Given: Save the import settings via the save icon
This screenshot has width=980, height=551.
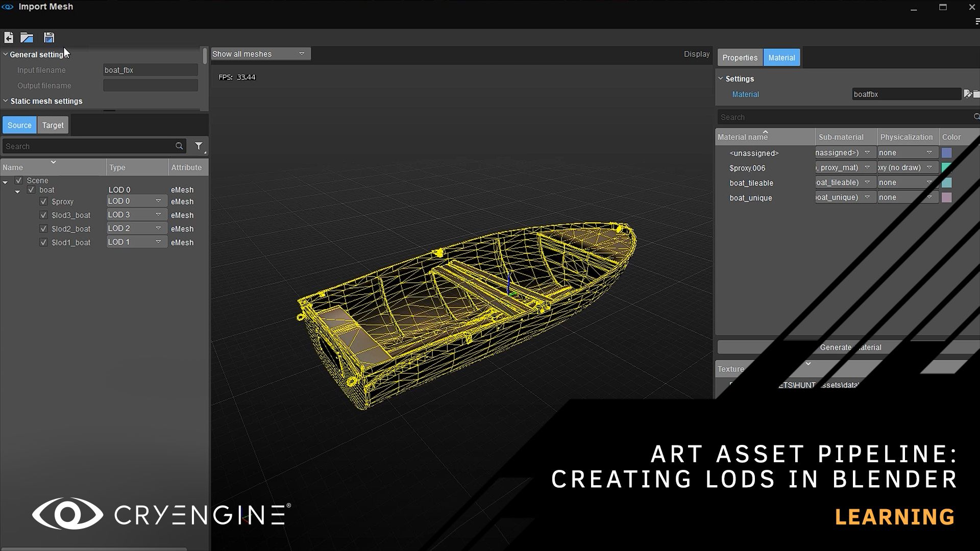Looking at the screenshot, I should tap(48, 37).
